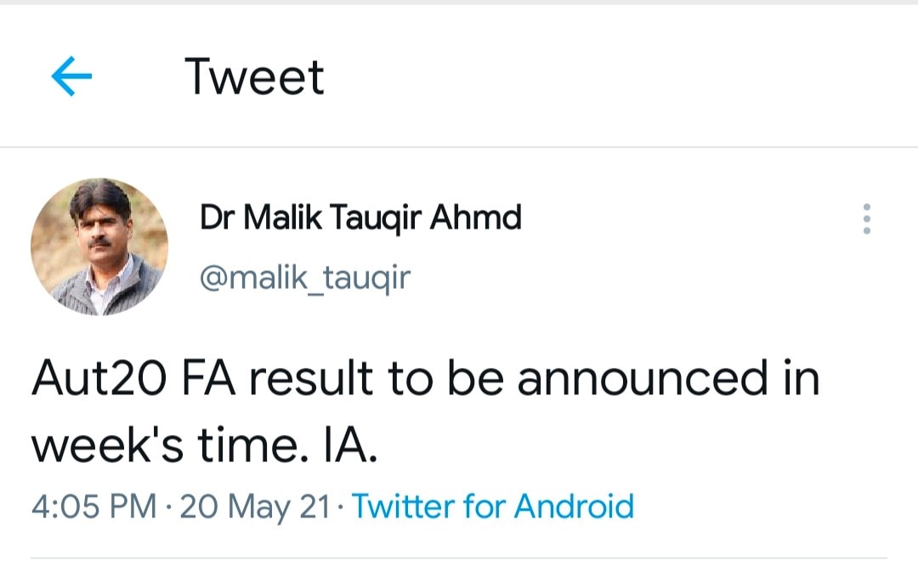Select the word "announced" in the tweet

point(643,378)
